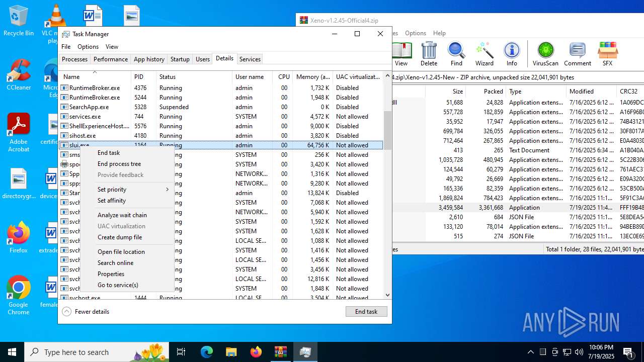Click the Task Manager taskbar icon
644x362 pixels.
coord(305,352)
